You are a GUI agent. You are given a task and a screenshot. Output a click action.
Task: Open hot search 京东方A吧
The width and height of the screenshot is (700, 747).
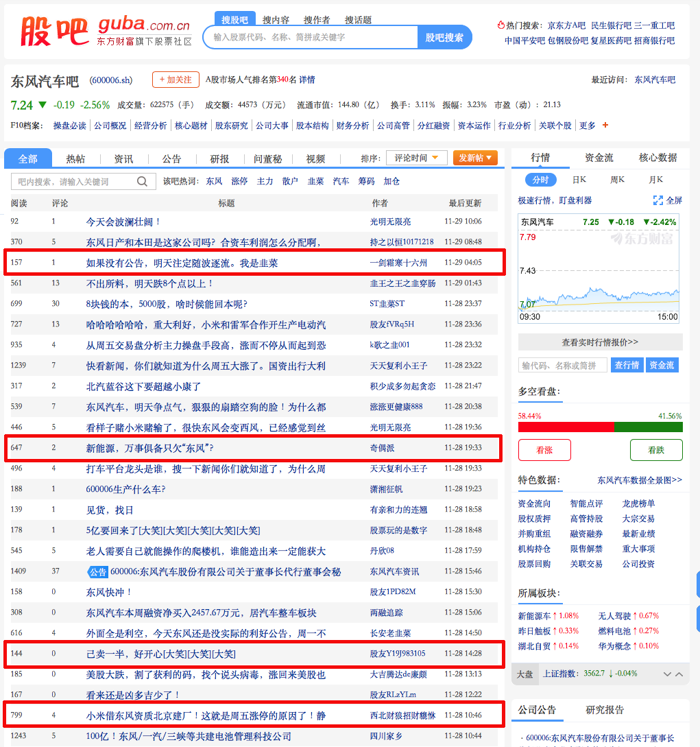(567, 25)
